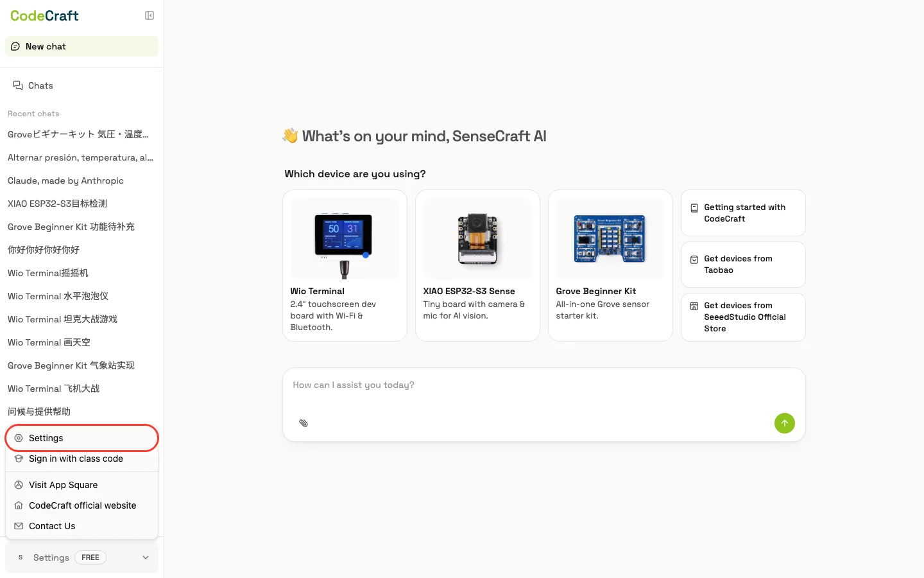Click the store icon beside SeeedStudio Official Store

point(694,306)
